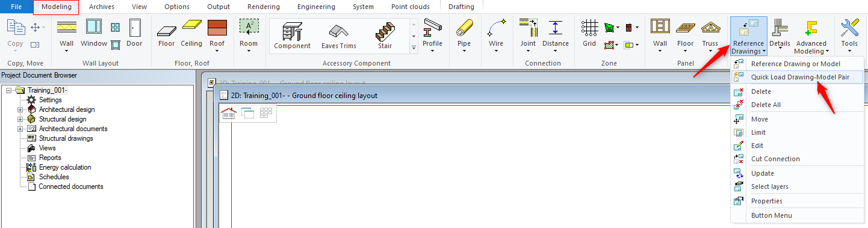Choose Quick Load Drawing-Model Pair
This screenshot has width=868, height=228.
click(x=799, y=77)
